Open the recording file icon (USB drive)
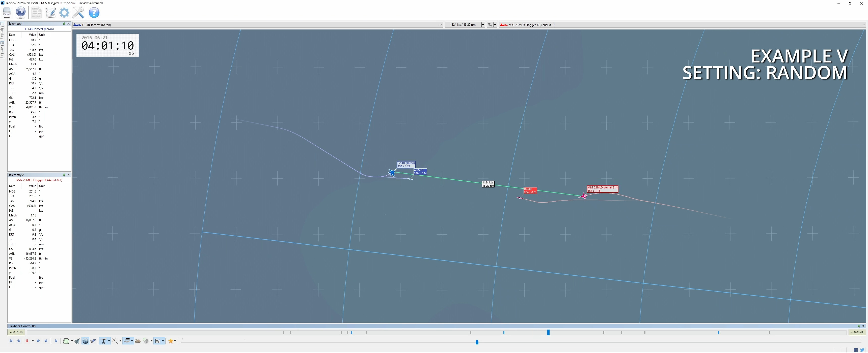This screenshot has width=868, height=353. (x=7, y=13)
